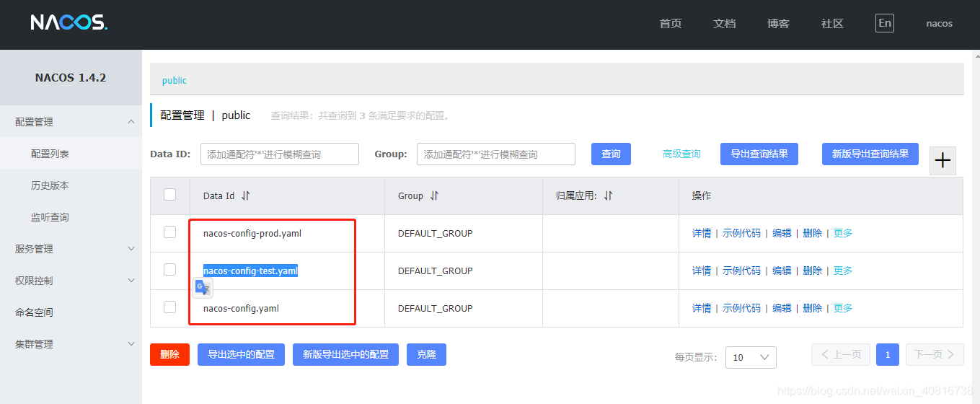Tick the select-all header checkbox
980x404 pixels.
(x=170, y=194)
